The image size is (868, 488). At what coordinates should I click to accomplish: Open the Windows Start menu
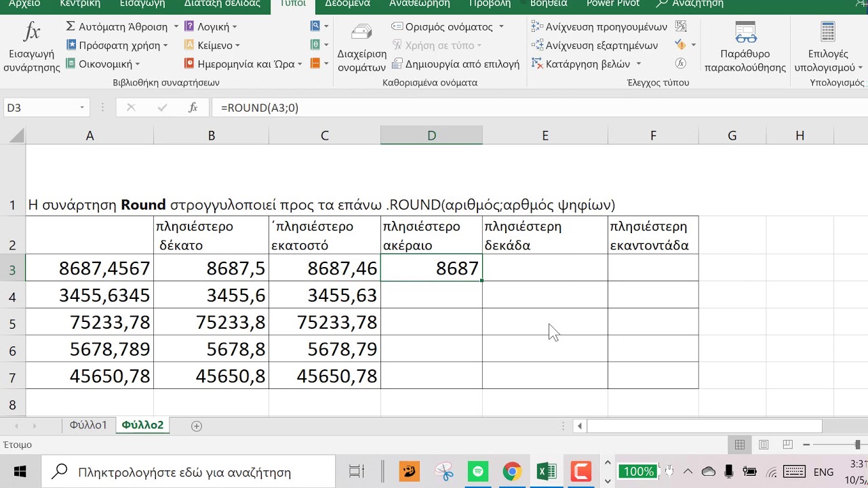pyautogui.click(x=20, y=472)
